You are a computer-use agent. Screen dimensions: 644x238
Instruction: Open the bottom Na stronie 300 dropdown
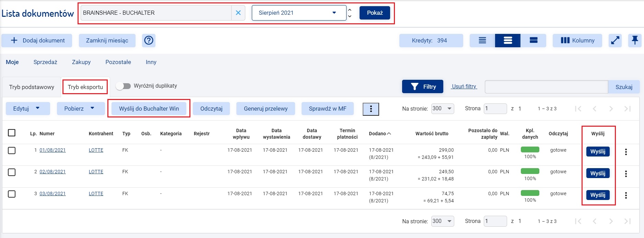click(443, 221)
